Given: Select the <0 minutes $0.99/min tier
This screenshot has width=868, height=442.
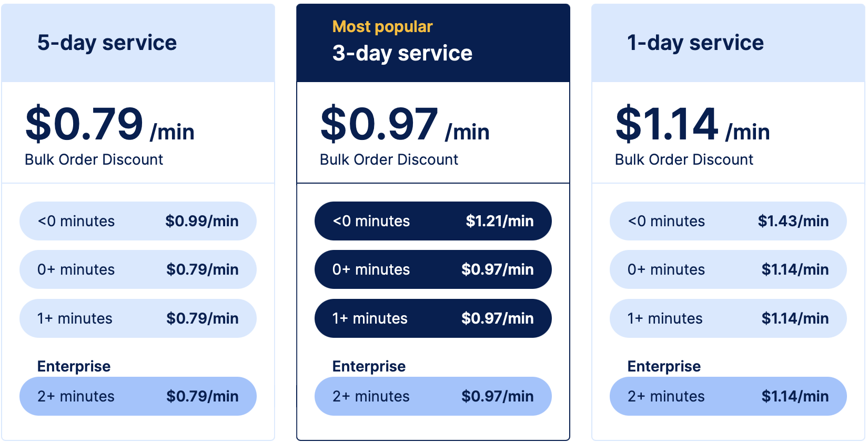Looking at the screenshot, I should (x=138, y=221).
